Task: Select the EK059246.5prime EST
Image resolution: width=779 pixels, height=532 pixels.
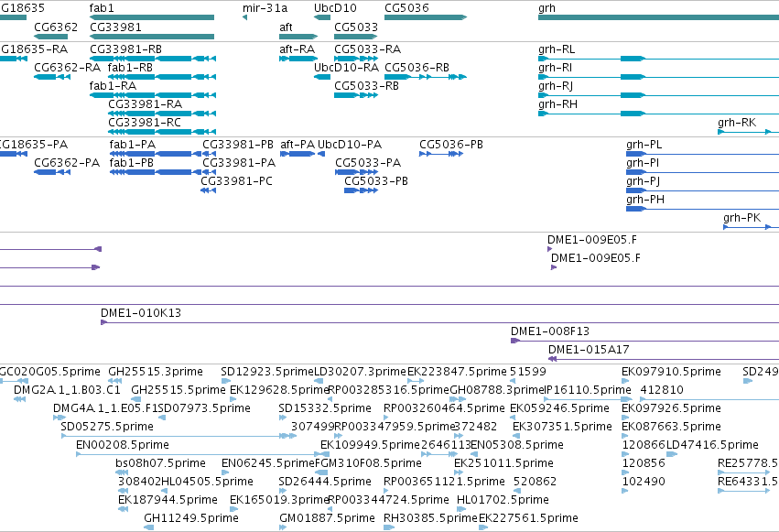Action: (x=514, y=418)
